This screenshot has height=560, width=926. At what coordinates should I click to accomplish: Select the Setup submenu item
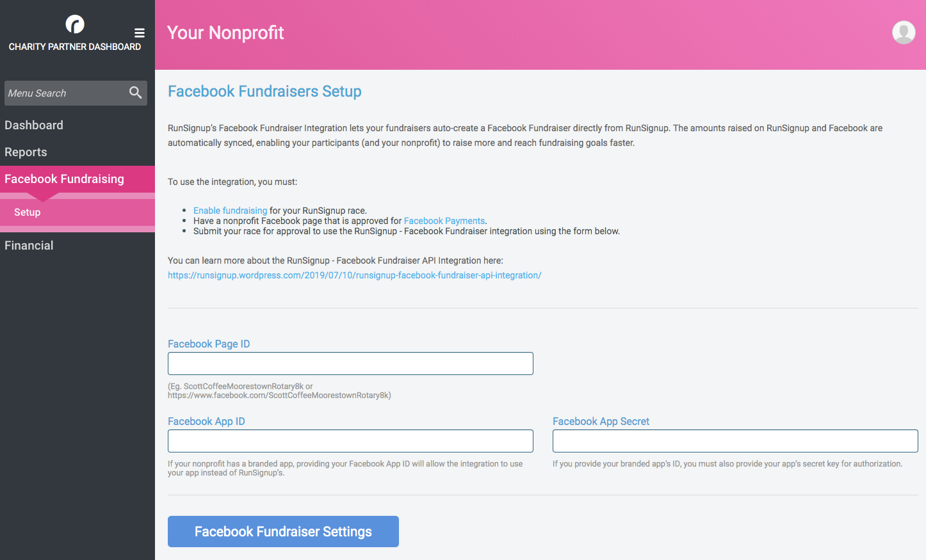tap(77, 212)
